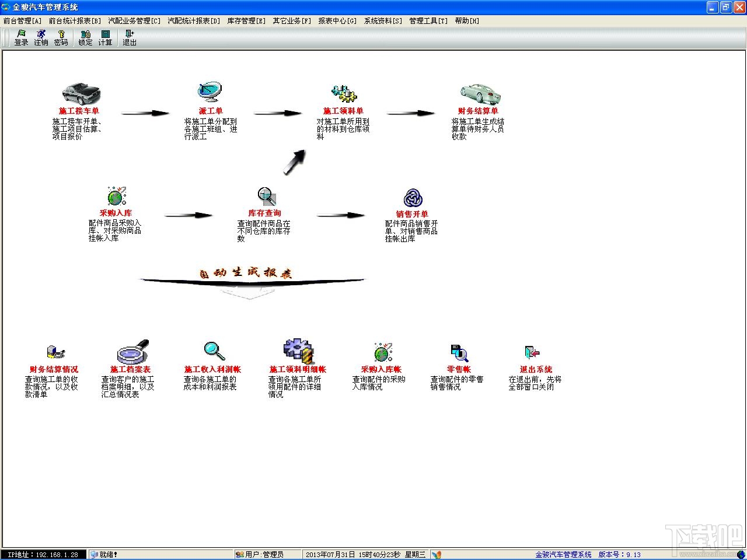Viewport: 747px width, 560px height.
Task: Click the 财务结算单 silver car icon
Action: coord(481,93)
